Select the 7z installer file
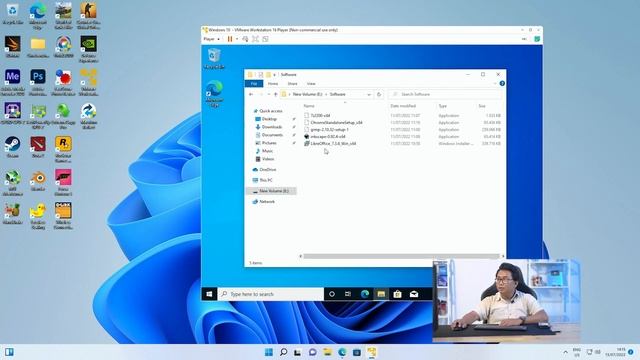Image resolution: width=640 pixels, height=360 pixels. pos(320,116)
